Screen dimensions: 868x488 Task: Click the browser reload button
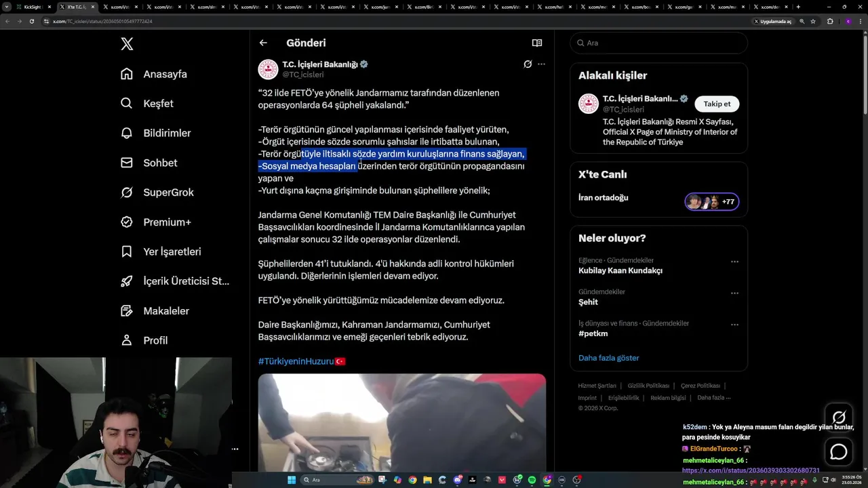(32, 21)
